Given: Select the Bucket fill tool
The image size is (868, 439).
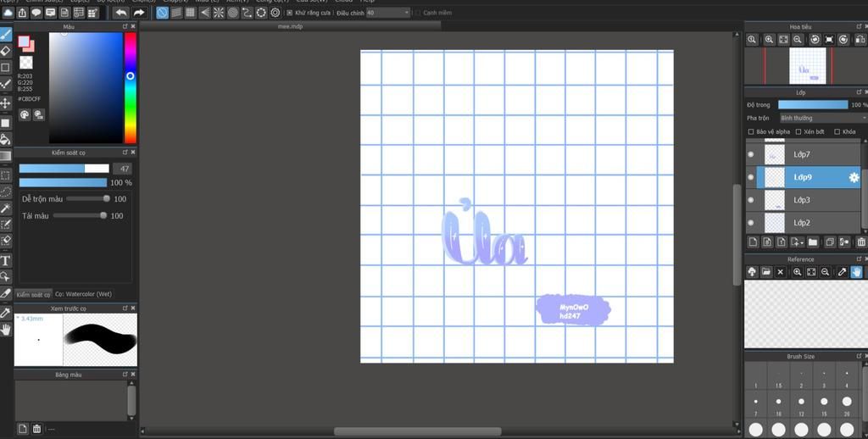Looking at the screenshot, I should click(6, 139).
